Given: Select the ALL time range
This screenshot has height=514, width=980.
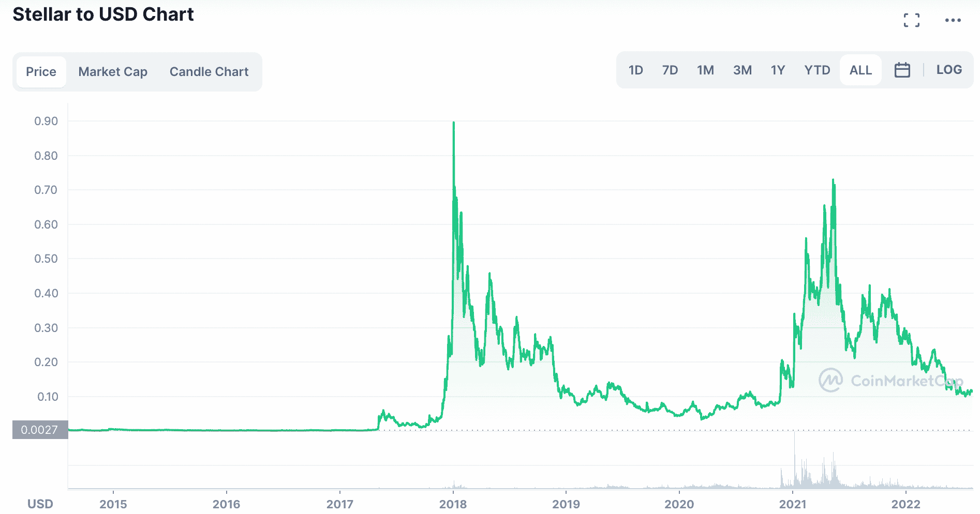Looking at the screenshot, I should [x=860, y=70].
